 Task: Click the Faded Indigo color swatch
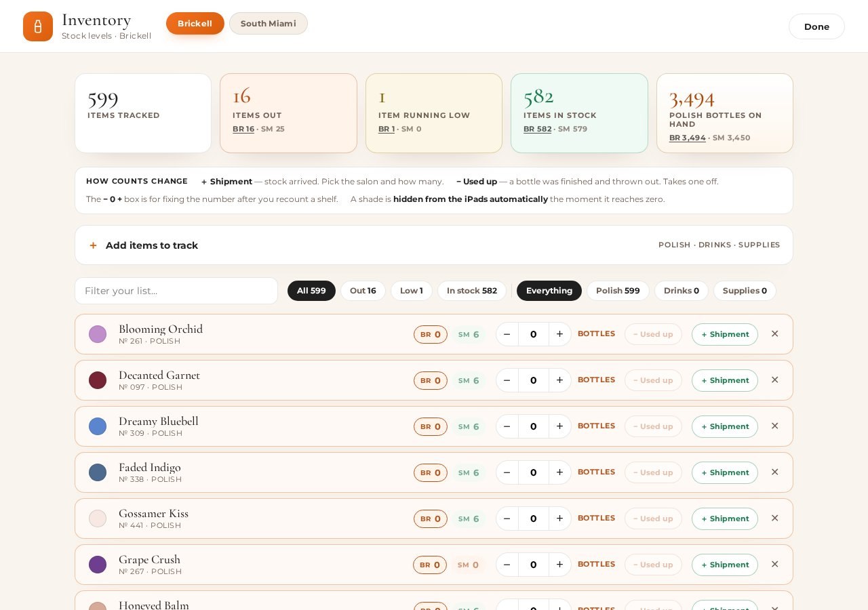tap(98, 472)
